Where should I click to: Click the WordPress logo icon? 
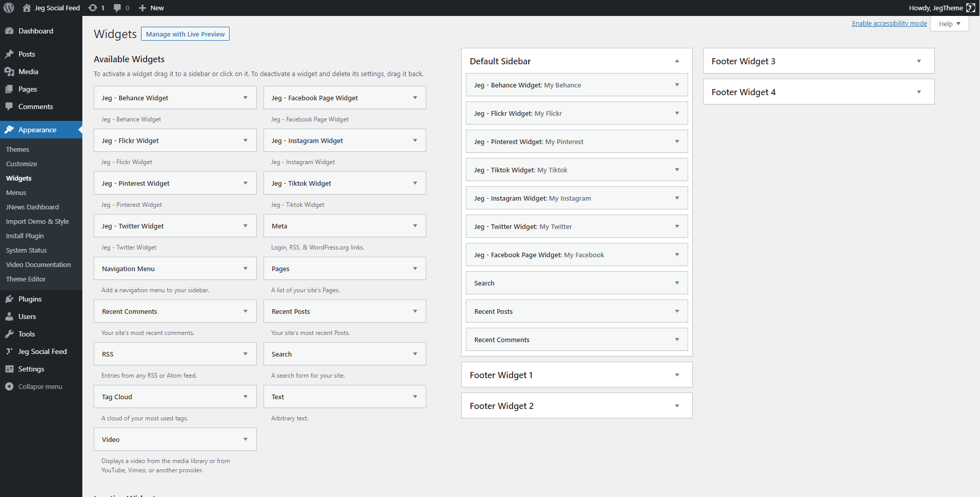[x=9, y=8]
